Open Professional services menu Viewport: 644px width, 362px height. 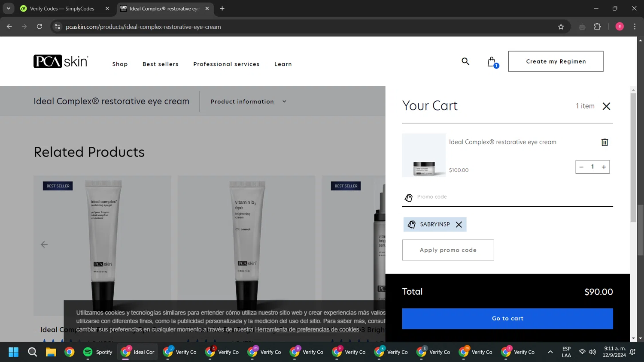pos(226,64)
